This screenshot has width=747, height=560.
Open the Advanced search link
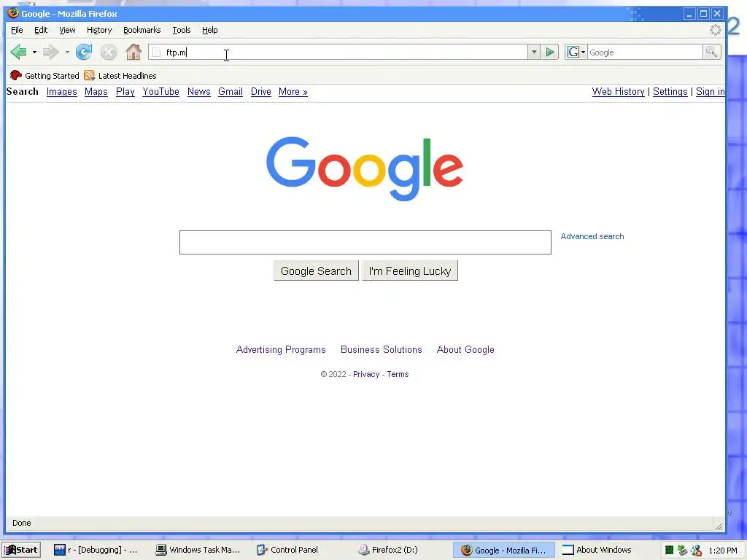[x=592, y=236]
